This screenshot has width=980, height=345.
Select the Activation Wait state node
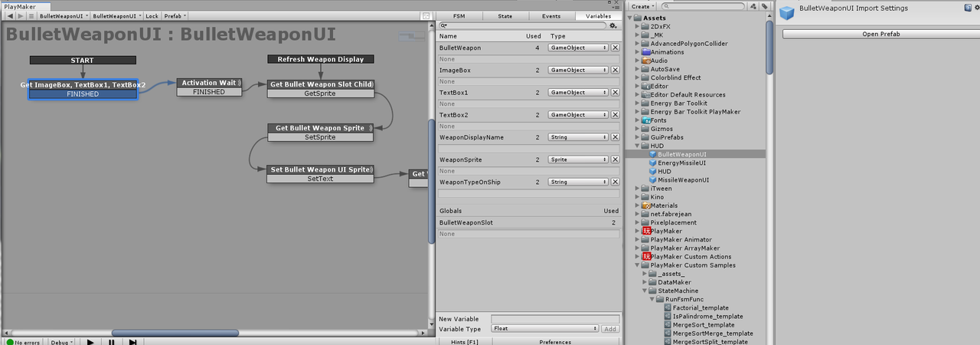tap(209, 87)
